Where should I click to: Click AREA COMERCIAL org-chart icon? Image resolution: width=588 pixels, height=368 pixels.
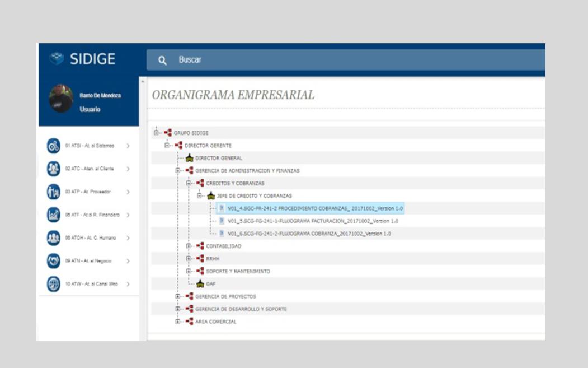pos(189,322)
